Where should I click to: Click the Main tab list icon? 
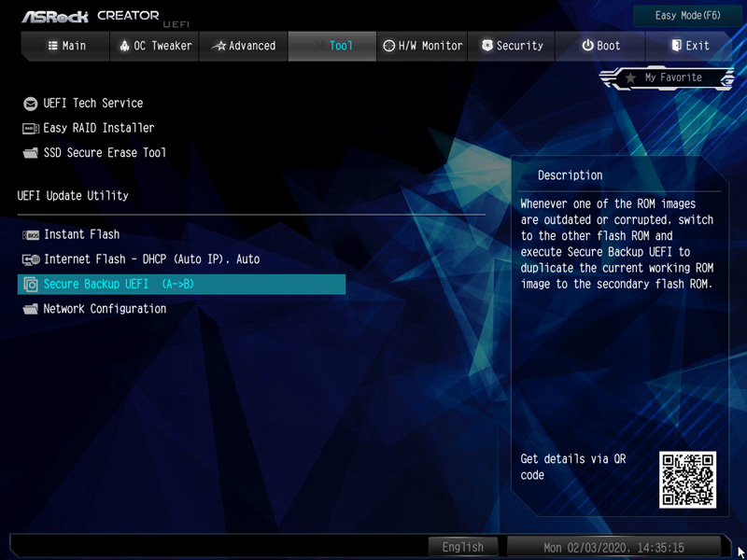point(53,46)
